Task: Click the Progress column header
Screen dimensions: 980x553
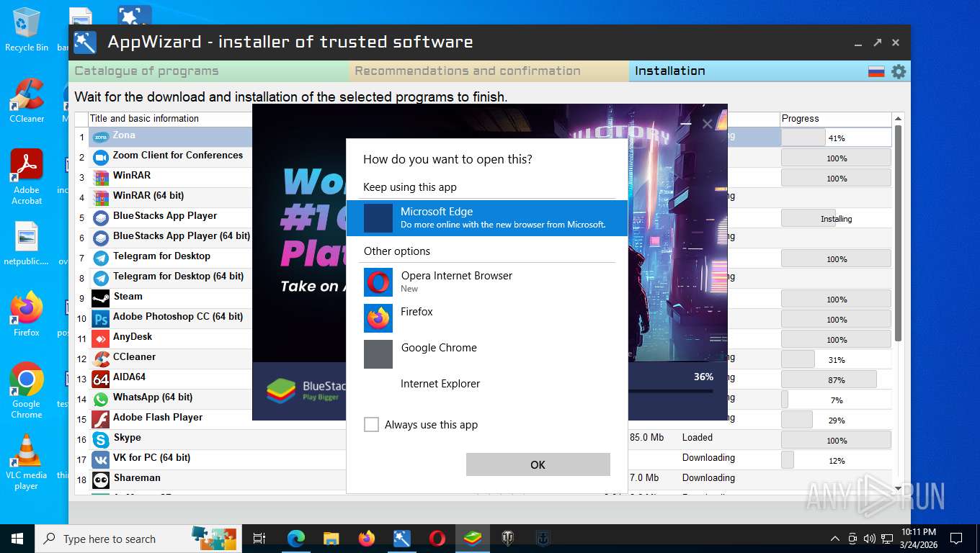Action: click(x=836, y=118)
